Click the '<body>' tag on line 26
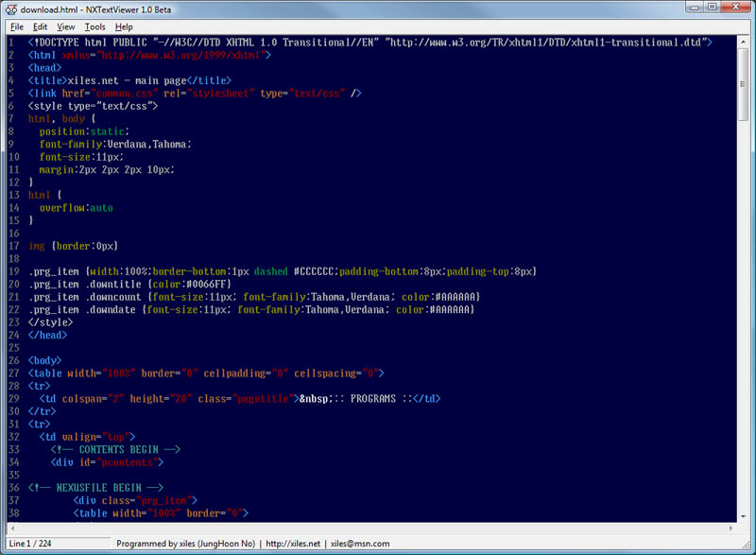The height and width of the screenshot is (555, 756). [44, 360]
